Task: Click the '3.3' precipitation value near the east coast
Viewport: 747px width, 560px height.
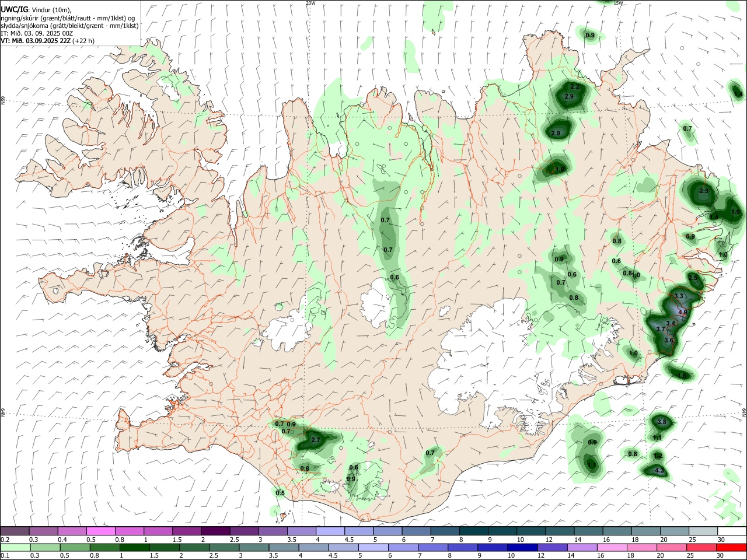Action: [679, 296]
